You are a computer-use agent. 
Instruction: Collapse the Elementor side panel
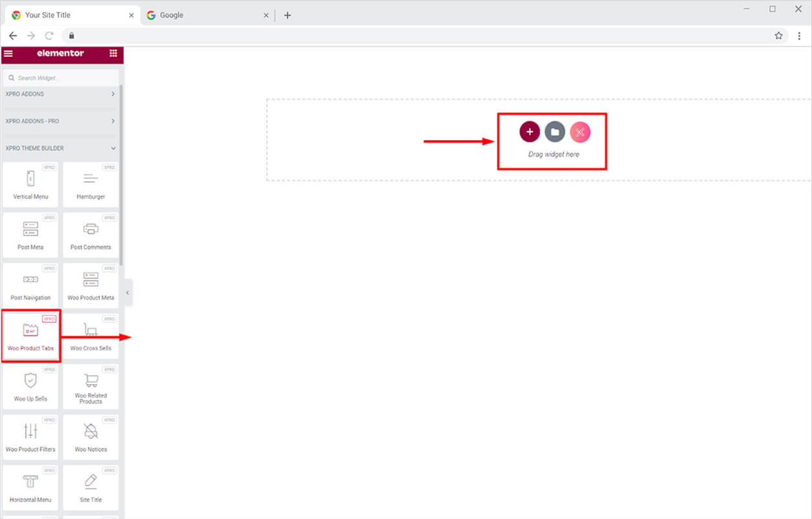click(128, 293)
